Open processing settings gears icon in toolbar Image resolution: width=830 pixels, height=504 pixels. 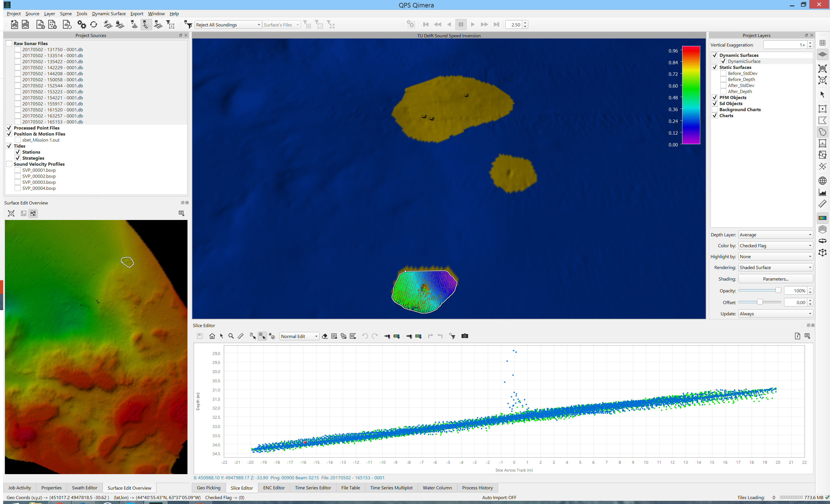coord(82,25)
